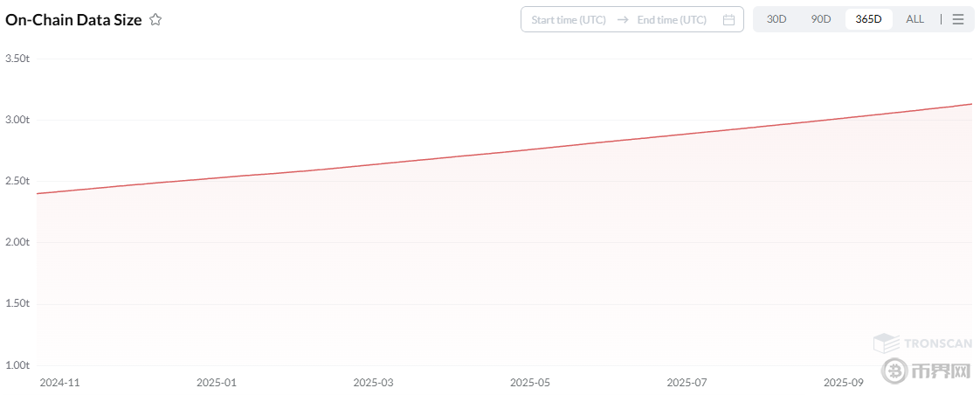Select the 30D time range
The width and height of the screenshot is (980, 395).
776,19
